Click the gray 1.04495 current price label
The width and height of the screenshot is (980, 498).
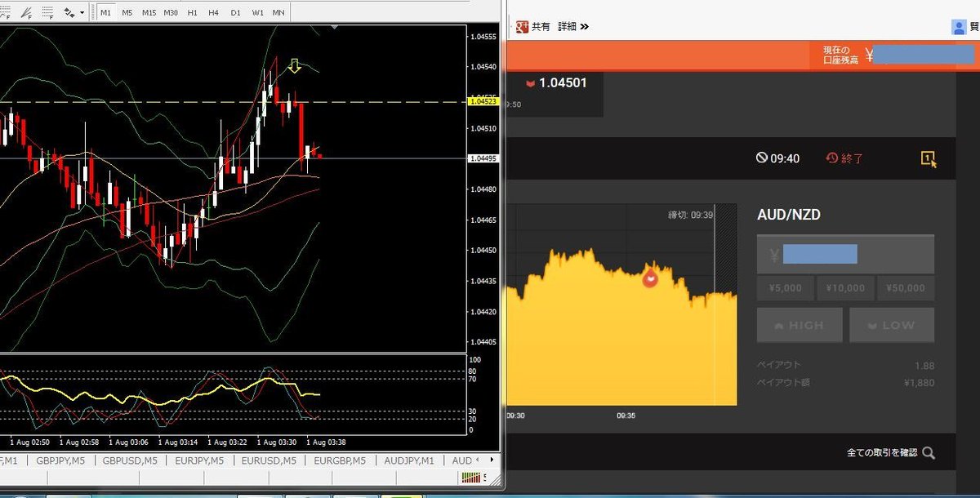pyautogui.click(x=483, y=158)
